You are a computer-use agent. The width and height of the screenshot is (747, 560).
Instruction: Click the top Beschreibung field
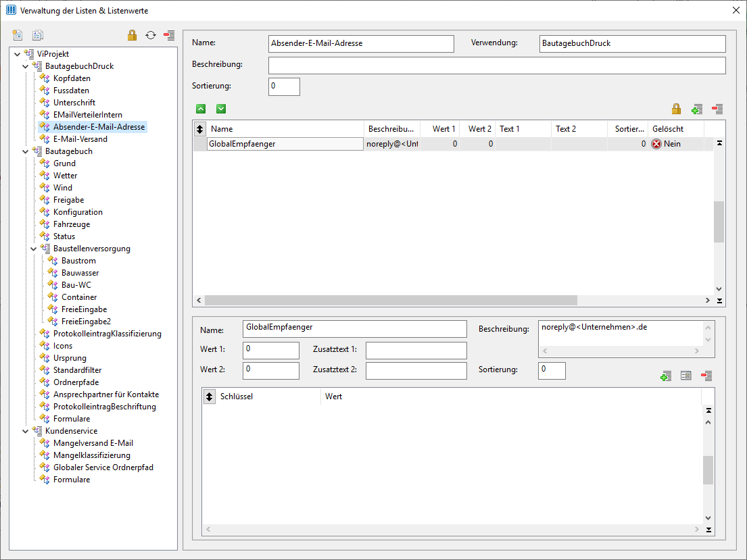point(497,66)
